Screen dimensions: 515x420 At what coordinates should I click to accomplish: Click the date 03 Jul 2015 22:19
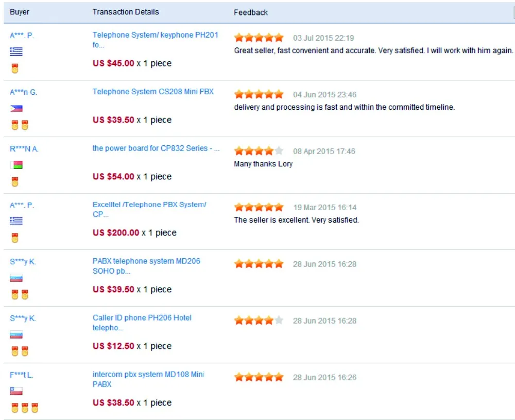coord(323,38)
